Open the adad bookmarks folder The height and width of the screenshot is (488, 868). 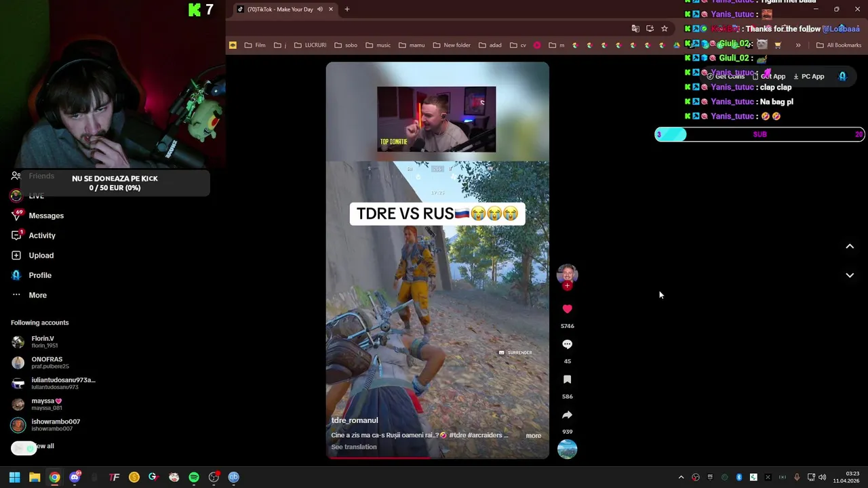490,45
